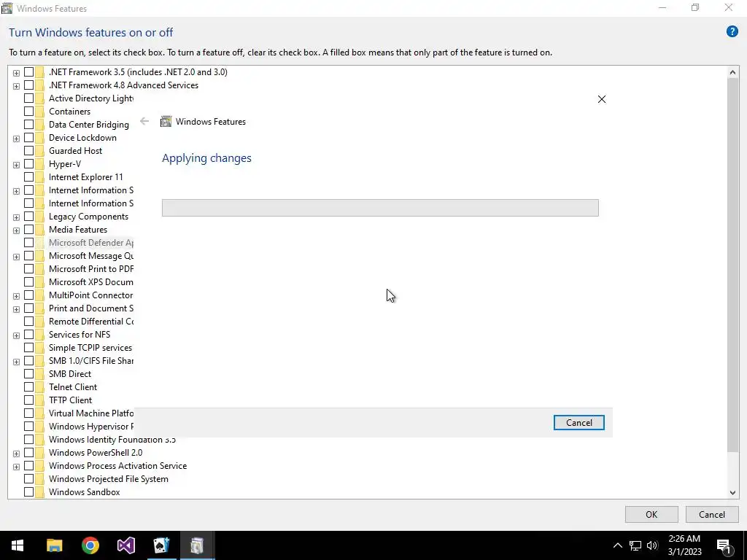The height and width of the screenshot is (560, 747).
Task: Click OK in the Windows Features window
Action: click(651, 514)
